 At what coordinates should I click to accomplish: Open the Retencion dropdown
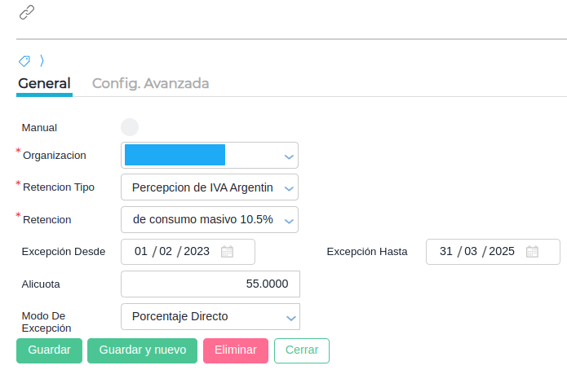pyautogui.click(x=288, y=220)
